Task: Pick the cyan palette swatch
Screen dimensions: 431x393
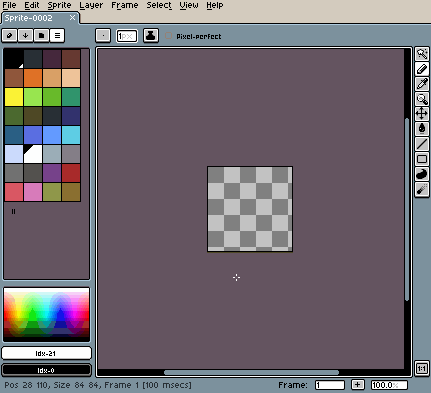Action: coord(71,135)
